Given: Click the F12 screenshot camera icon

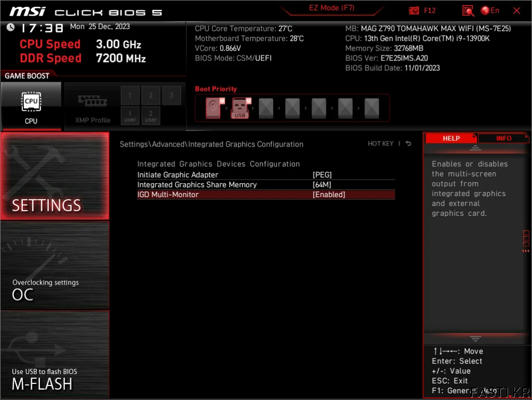Looking at the screenshot, I should [414, 10].
